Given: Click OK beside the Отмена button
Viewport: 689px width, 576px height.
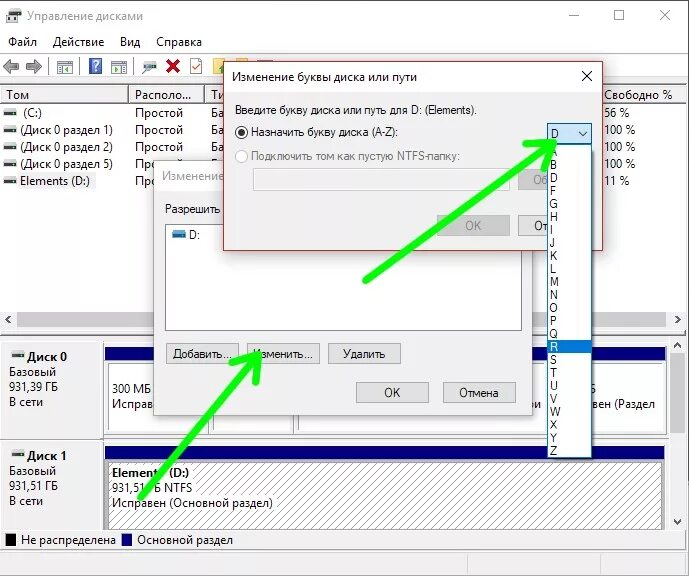Looking at the screenshot, I should (392, 392).
